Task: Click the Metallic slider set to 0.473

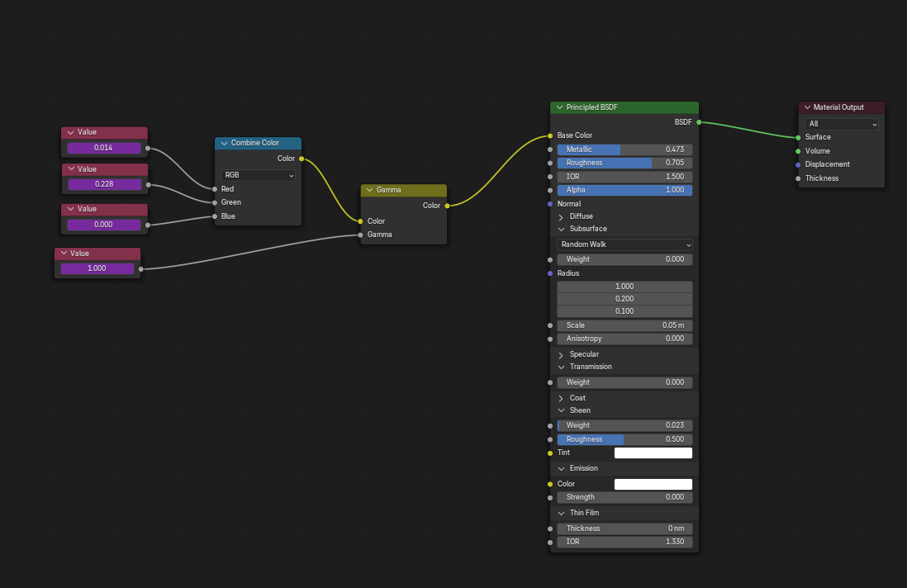Action: click(x=624, y=149)
